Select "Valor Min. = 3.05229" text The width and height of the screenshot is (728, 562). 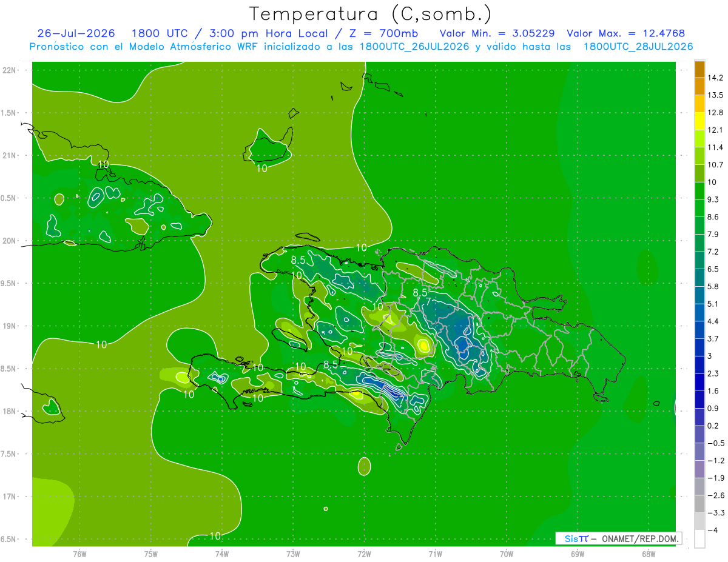point(497,33)
